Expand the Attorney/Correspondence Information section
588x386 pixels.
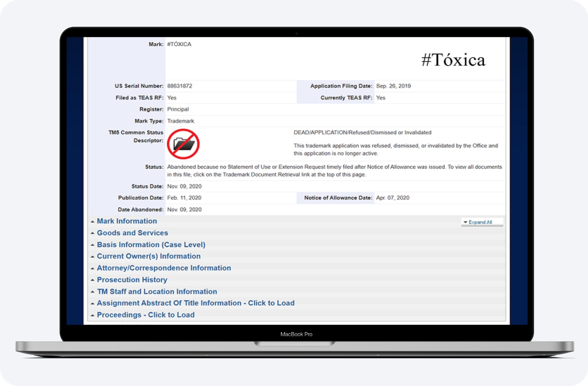click(164, 268)
